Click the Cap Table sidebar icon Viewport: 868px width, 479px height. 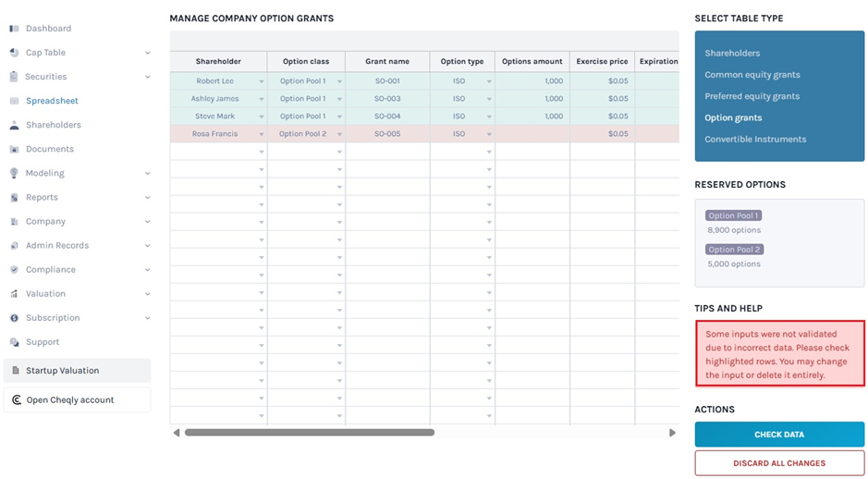coord(14,53)
